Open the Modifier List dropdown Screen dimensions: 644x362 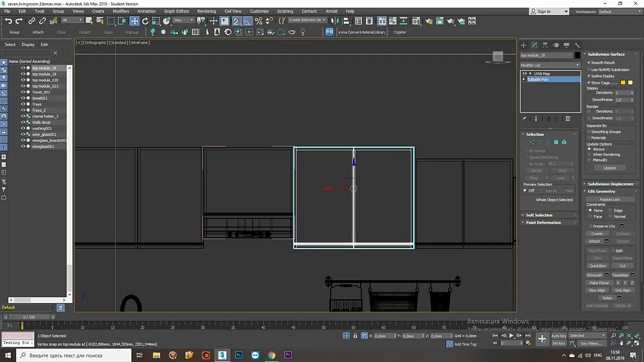coord(550,65)
